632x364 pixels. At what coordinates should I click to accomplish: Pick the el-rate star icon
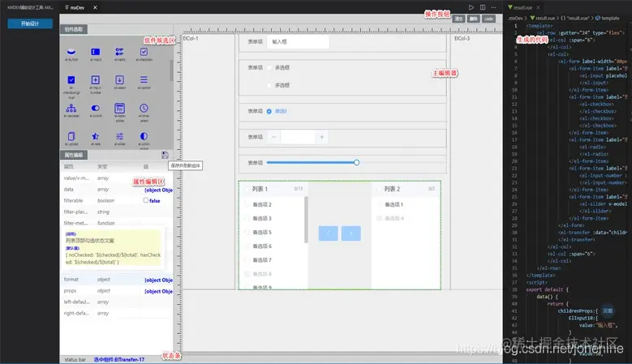[x=96, y=136]
